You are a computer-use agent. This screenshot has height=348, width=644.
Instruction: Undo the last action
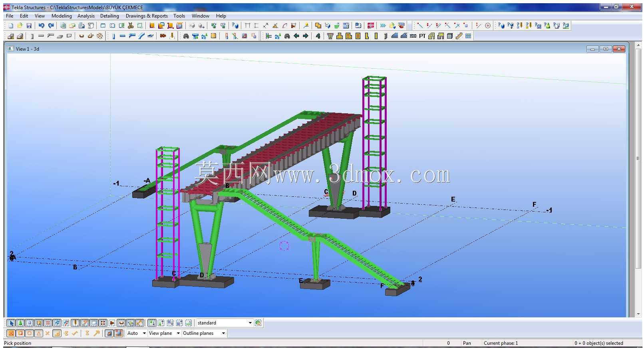[x=41, y=26]
